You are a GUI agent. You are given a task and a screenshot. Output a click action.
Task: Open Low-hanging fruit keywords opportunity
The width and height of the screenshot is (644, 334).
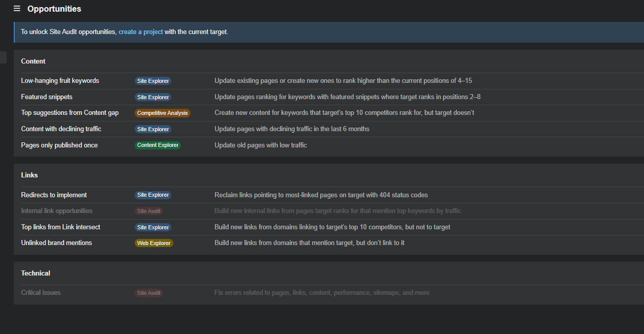coord(60,81)
